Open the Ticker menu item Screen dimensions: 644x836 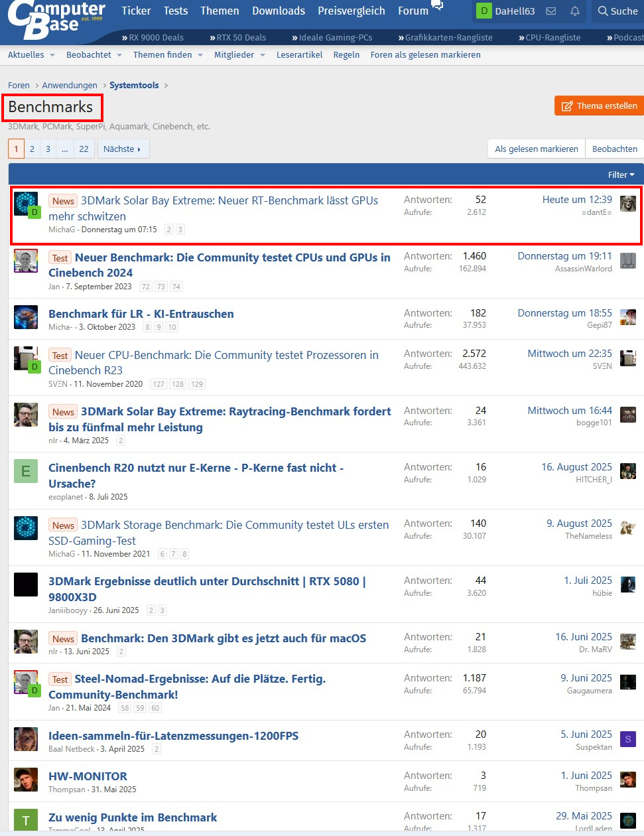[136, 11]
